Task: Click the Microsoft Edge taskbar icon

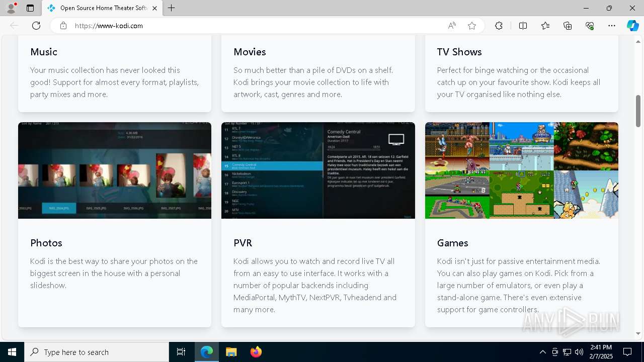Action: 207,352
